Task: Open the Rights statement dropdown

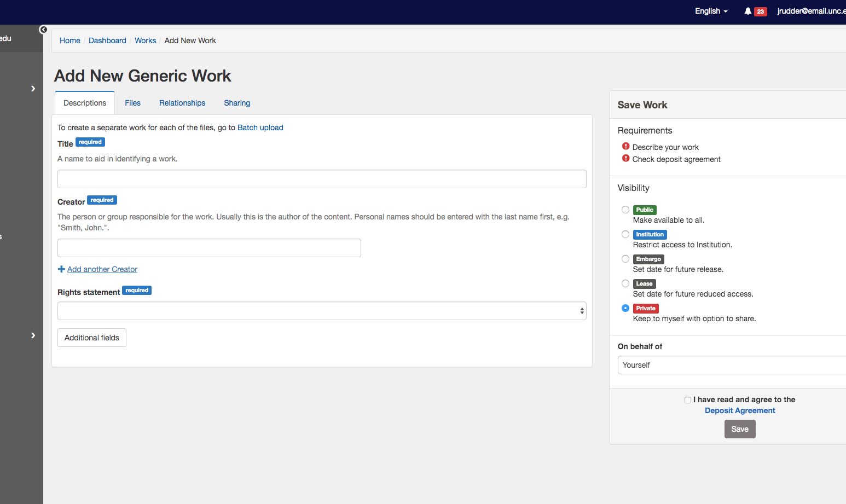Action: (x=322, y=311)
